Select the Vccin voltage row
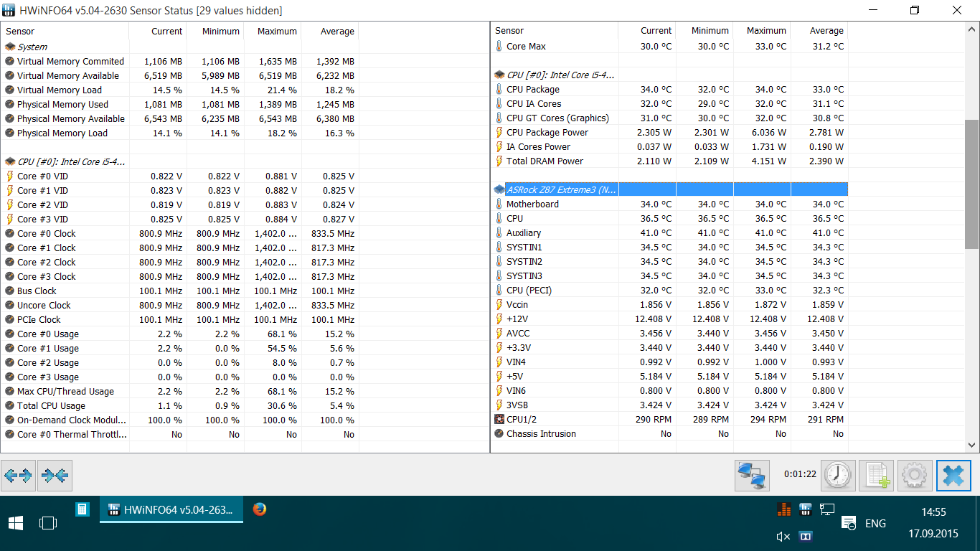This screenshot has height=551, width=980. (x=670, y=304)
